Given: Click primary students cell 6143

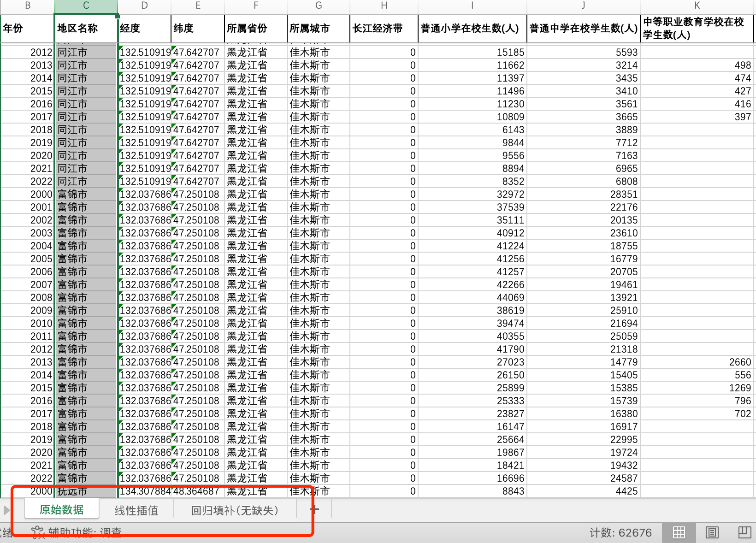Looking at the screenshot, I should pyautogui.click(x=472, y=130).
